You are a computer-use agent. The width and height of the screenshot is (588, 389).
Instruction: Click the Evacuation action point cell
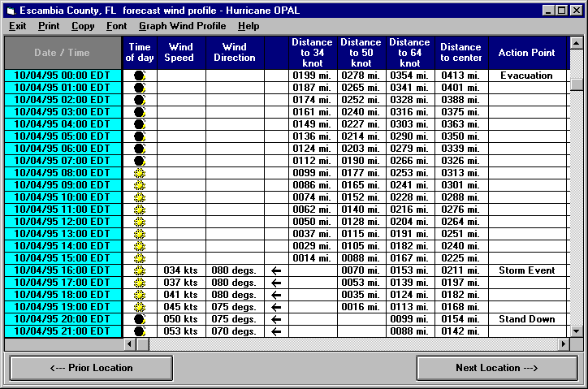pyautogui.click(x=526, y=76)
